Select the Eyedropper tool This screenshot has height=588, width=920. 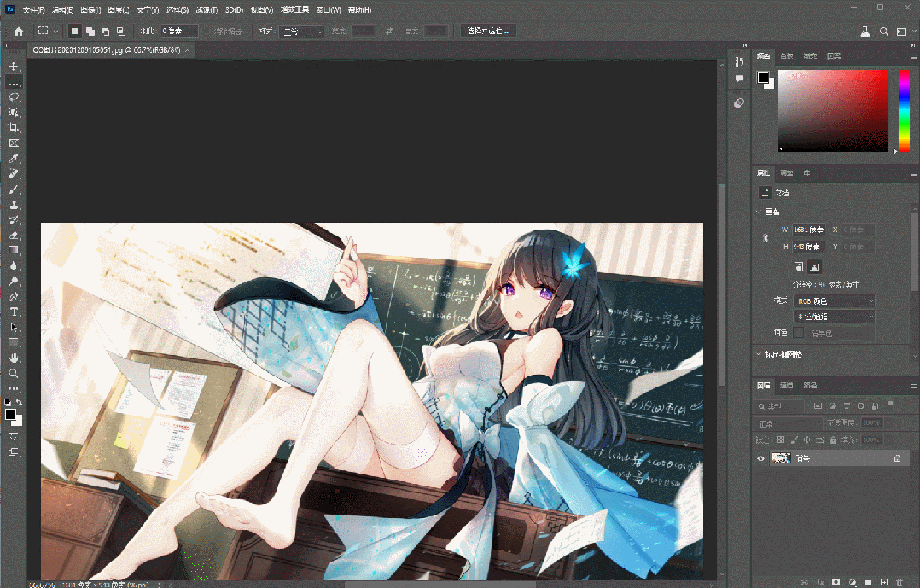click(x=14, y=159)
